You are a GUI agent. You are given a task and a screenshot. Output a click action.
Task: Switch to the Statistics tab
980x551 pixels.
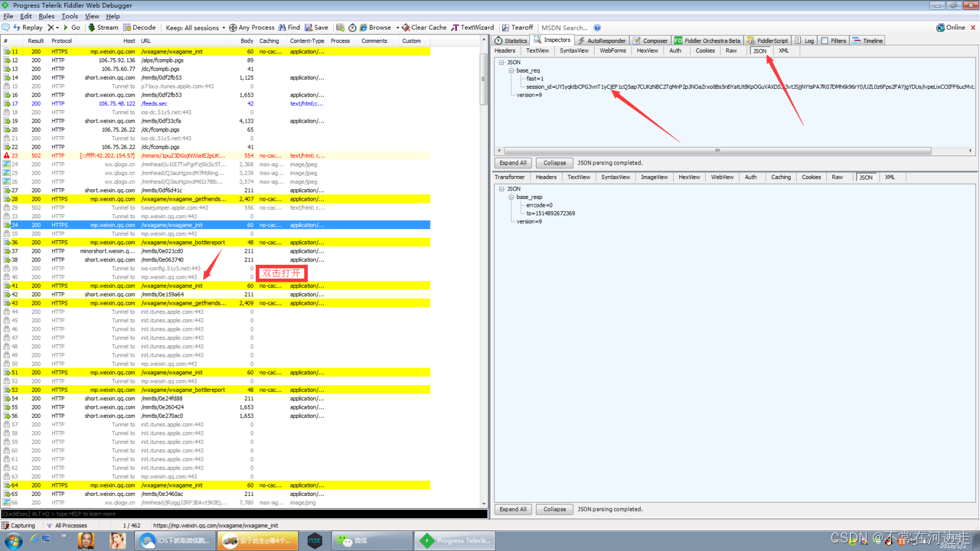(x=511, y=41)
